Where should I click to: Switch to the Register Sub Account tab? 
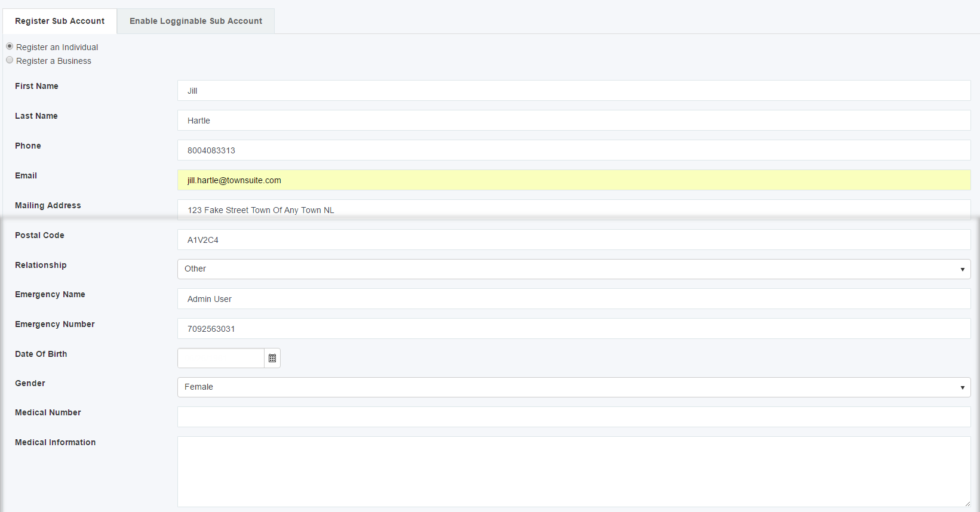coord(60,21)
